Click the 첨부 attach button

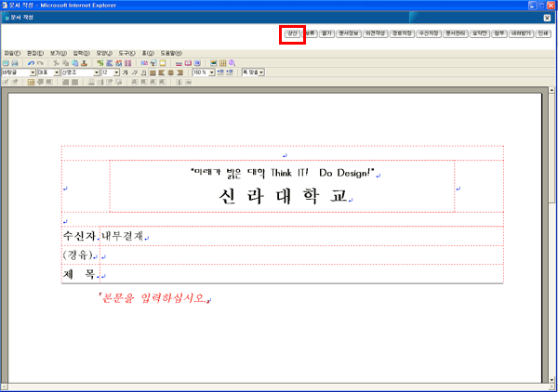(499, 33)
